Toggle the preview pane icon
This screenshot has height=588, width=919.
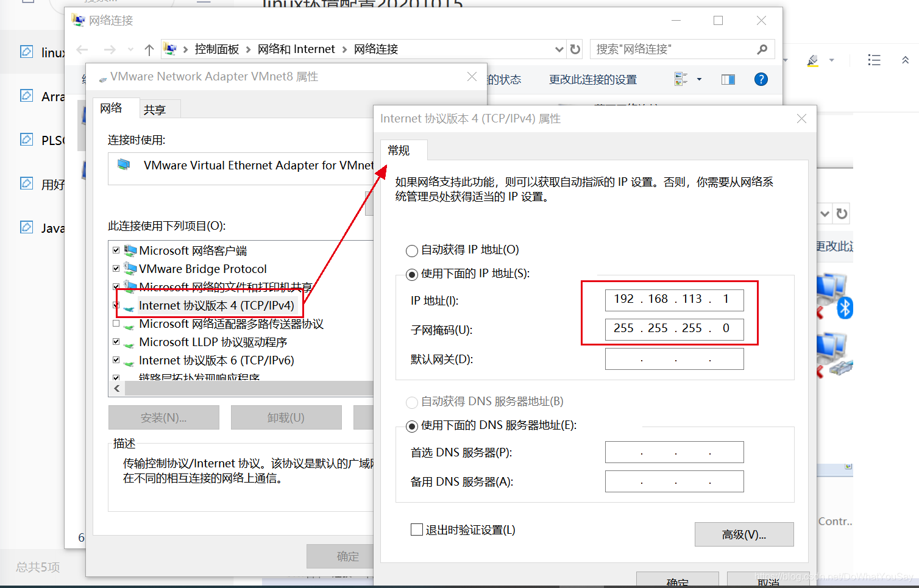coord(728,79)
